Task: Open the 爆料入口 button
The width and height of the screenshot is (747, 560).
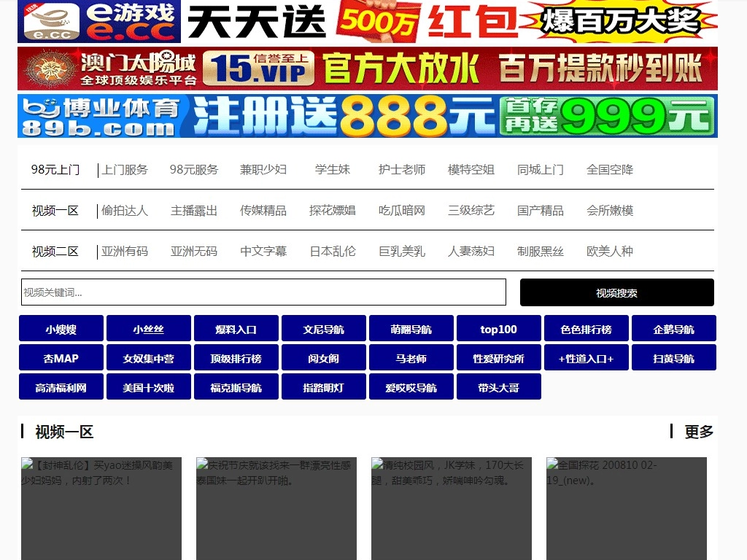Action: tap(236, 329)
